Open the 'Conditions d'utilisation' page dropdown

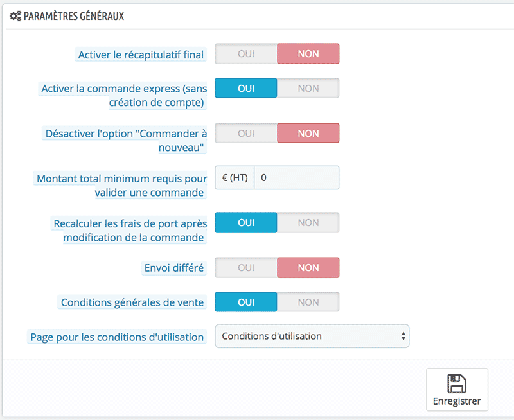[312, 336]
